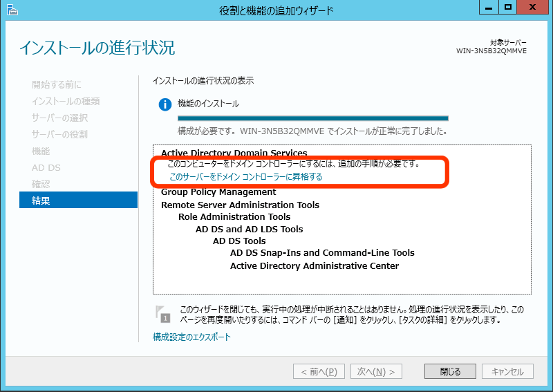Click Active Directory Administrative Center entry
Screen dimensions: 553x392
tap(315, 265)
